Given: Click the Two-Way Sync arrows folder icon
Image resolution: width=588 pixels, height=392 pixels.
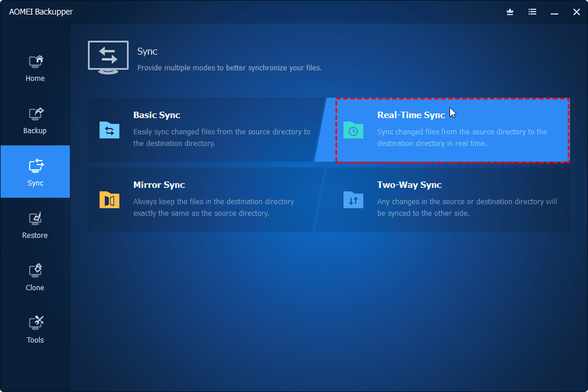Looking at the screenshot, I should pyautogui.click(x=353, y=199).
